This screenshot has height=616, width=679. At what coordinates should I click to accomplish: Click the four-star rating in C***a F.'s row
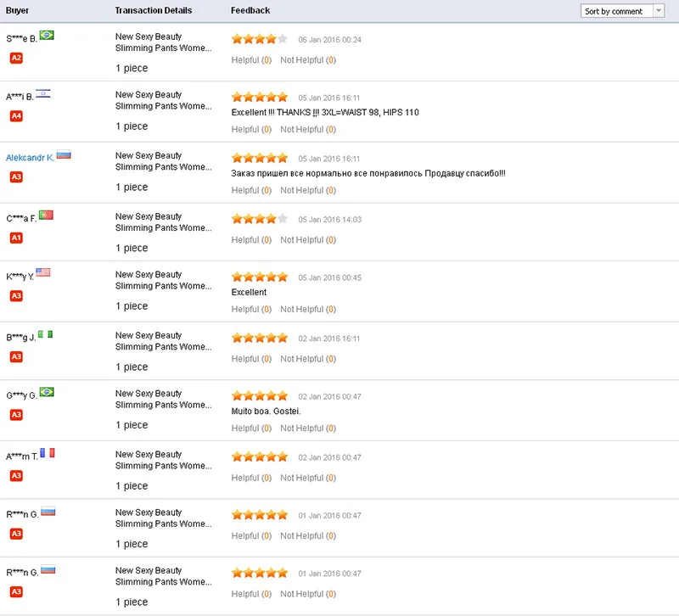point(260,219)
